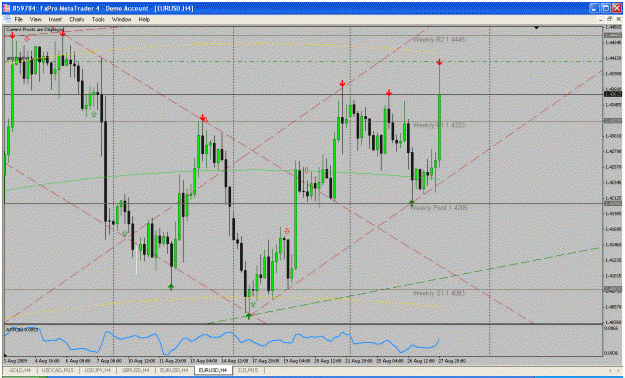The image size is (625, 378).
Task: Switch to the GBPUSD,H4 chart tab
Action: pos(136,370)
